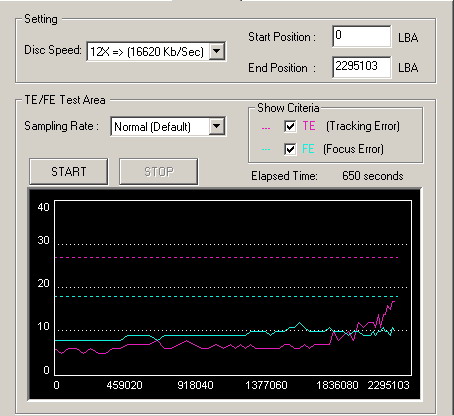Viewport: 454px width, 416px height.
Task: Click the cyan FE dashed legend marker
Action: tap(266, 150)
